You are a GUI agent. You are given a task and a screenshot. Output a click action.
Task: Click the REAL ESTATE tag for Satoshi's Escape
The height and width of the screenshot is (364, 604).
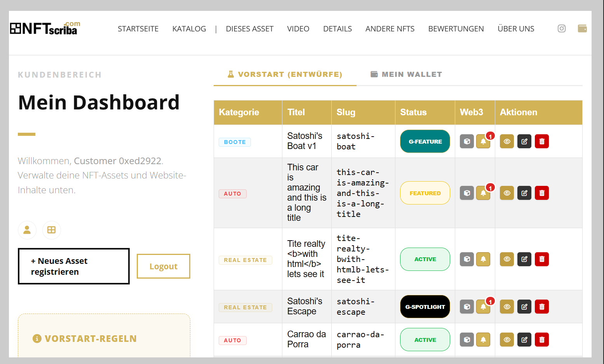click(x=245, y=307)
